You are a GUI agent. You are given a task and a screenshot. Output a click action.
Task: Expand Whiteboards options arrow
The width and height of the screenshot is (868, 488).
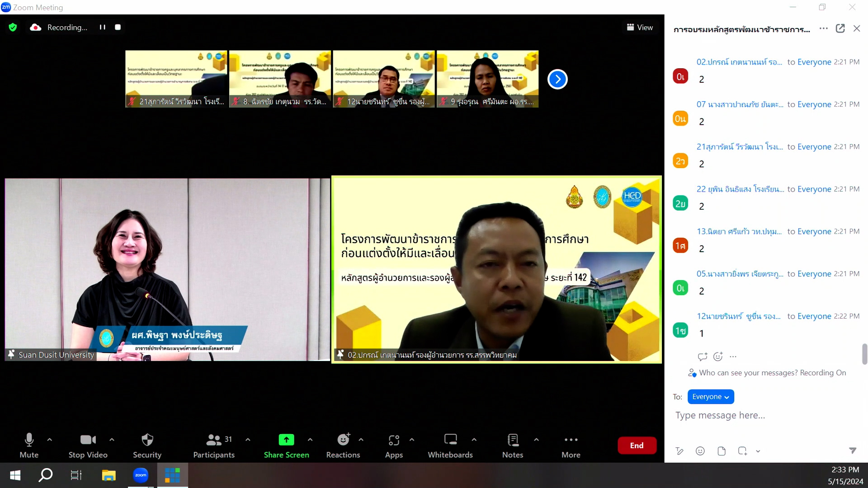(x=474, y=440)
